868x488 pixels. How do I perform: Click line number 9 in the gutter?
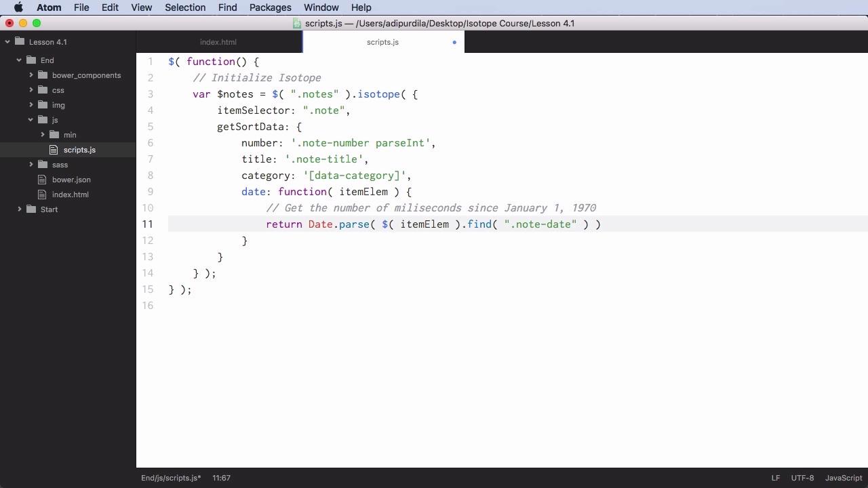(151, 192)
